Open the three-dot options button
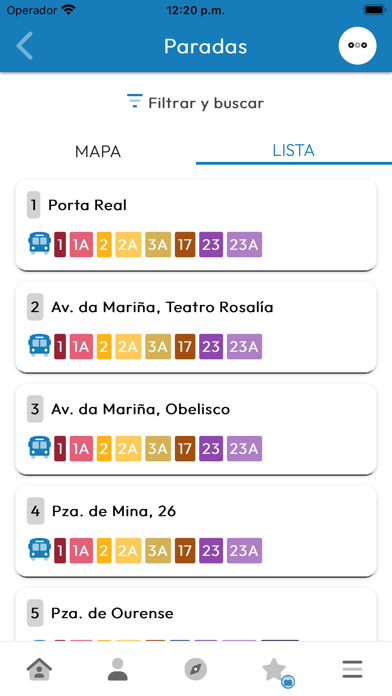The image size is (392, 696). click(x=357, y=45)
